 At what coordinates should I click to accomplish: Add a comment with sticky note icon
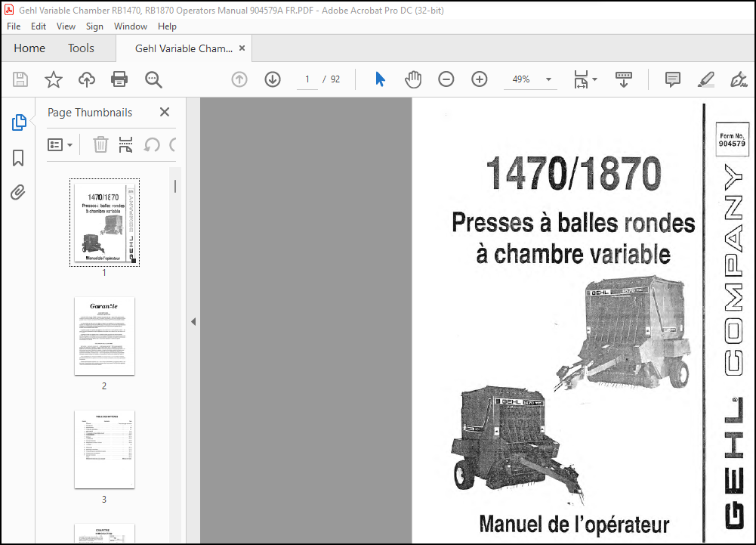[673, 79]
